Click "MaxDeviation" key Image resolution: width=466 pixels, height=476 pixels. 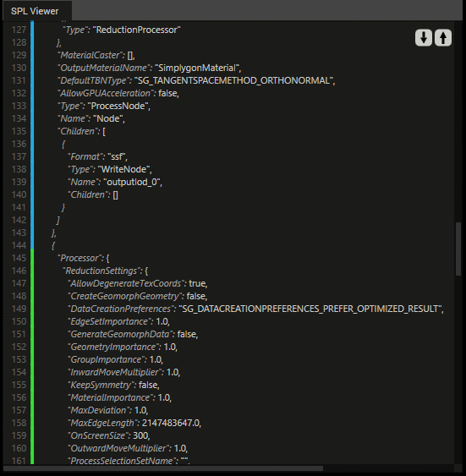tap(99, 410)
